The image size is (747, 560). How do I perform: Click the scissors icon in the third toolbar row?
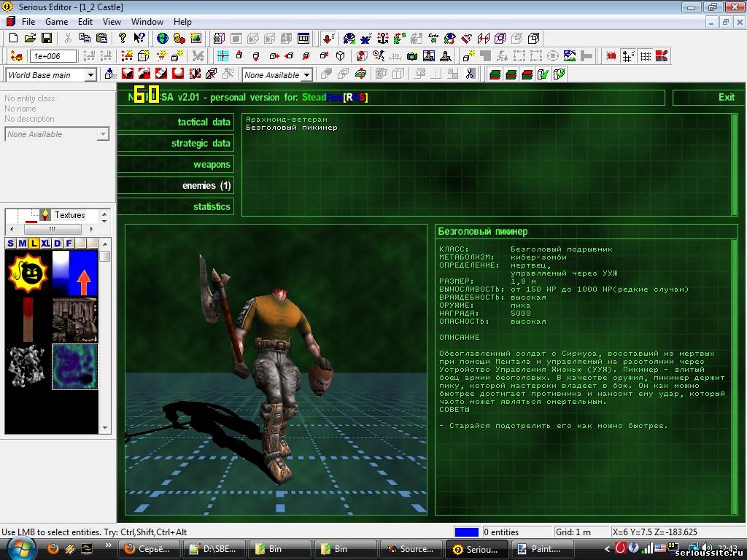(471, 74)
